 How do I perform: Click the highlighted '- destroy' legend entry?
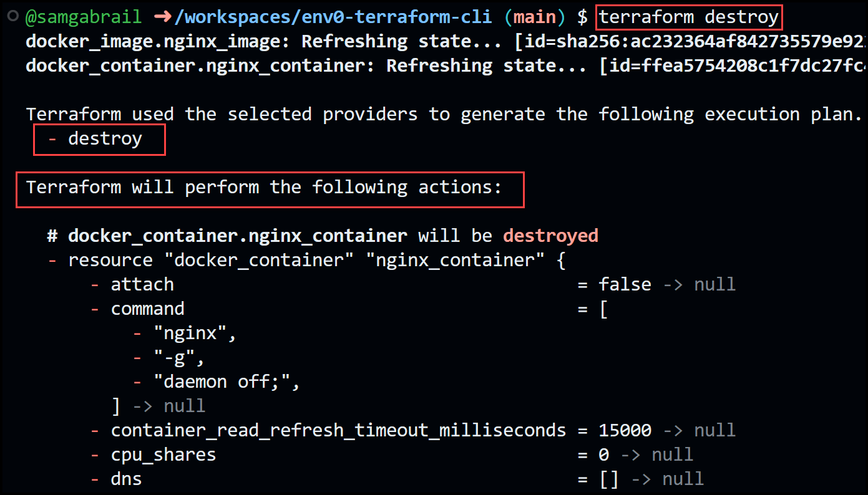coord(99,139)
